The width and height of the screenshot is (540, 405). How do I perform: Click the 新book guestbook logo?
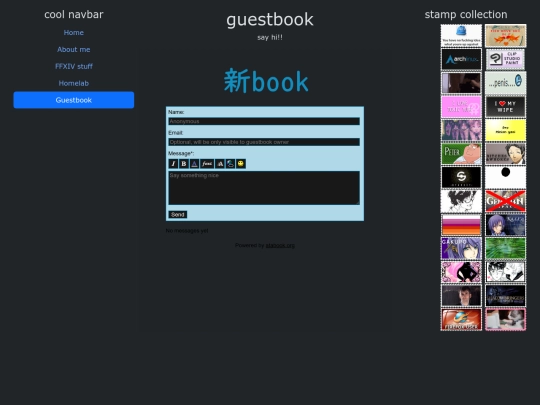click(266, 81)
